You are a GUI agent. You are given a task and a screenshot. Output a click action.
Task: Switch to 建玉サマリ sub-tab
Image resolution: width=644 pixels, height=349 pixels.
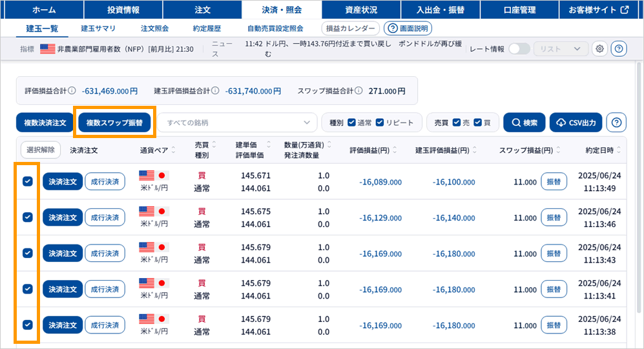[98, 28]
